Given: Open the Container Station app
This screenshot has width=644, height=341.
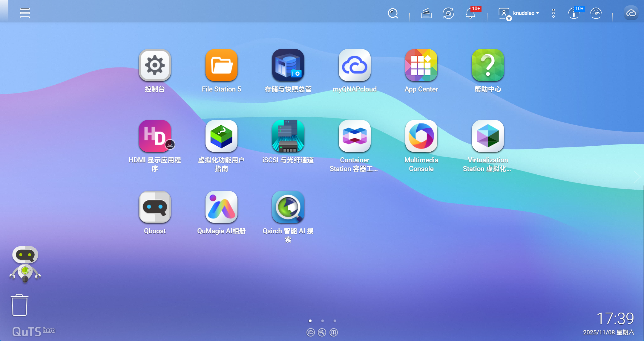Looking at the screenshot, I should 354,136.
